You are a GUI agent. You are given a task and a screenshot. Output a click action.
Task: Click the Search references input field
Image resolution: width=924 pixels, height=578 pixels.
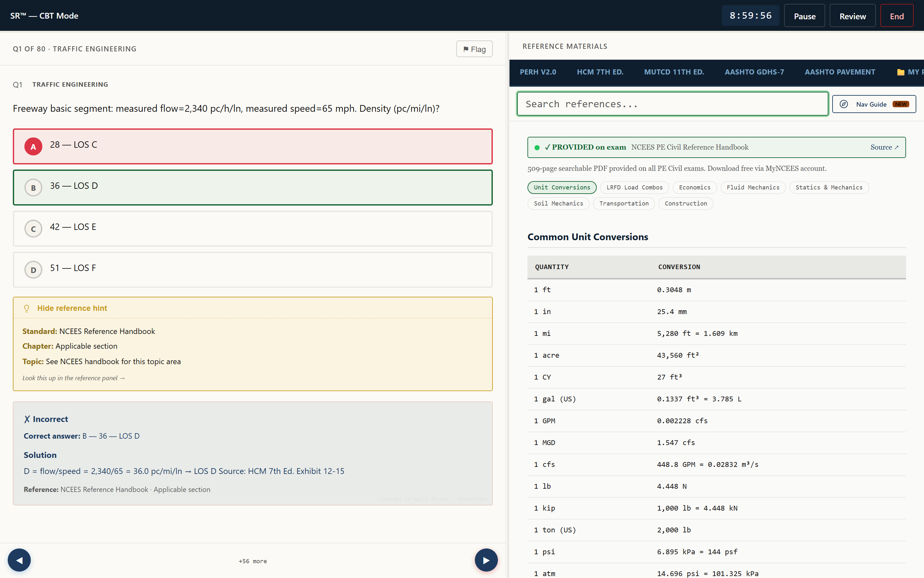[x=672, y=104]
